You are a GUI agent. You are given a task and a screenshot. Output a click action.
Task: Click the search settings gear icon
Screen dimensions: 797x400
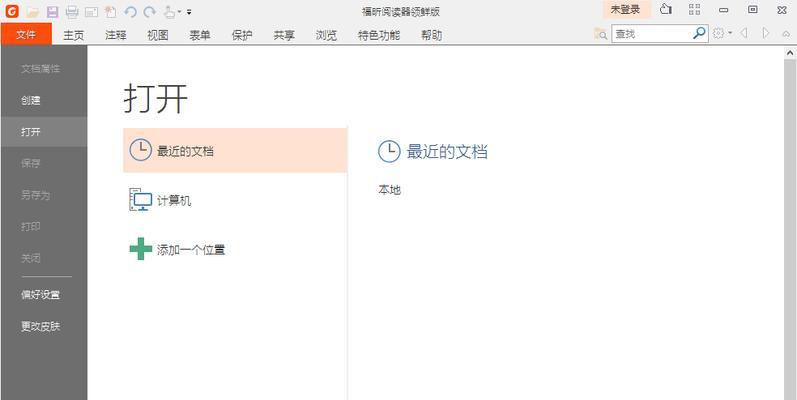(718, 34)
